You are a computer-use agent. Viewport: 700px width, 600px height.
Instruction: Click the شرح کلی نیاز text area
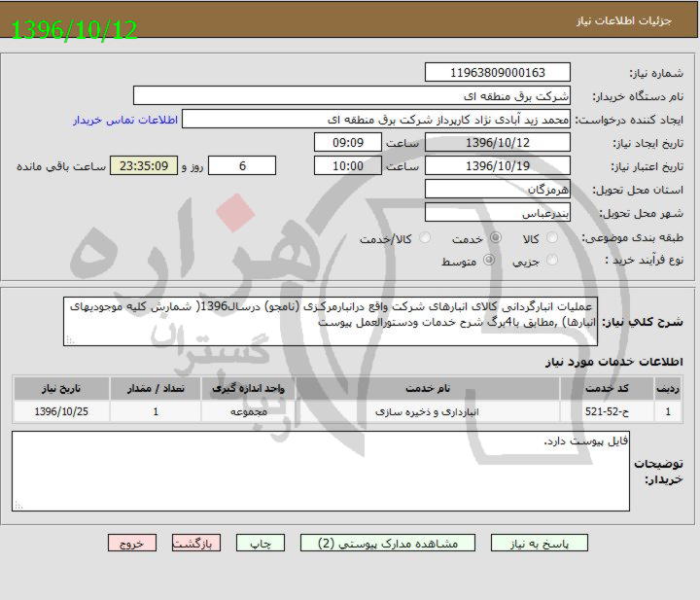pos(331,322)
